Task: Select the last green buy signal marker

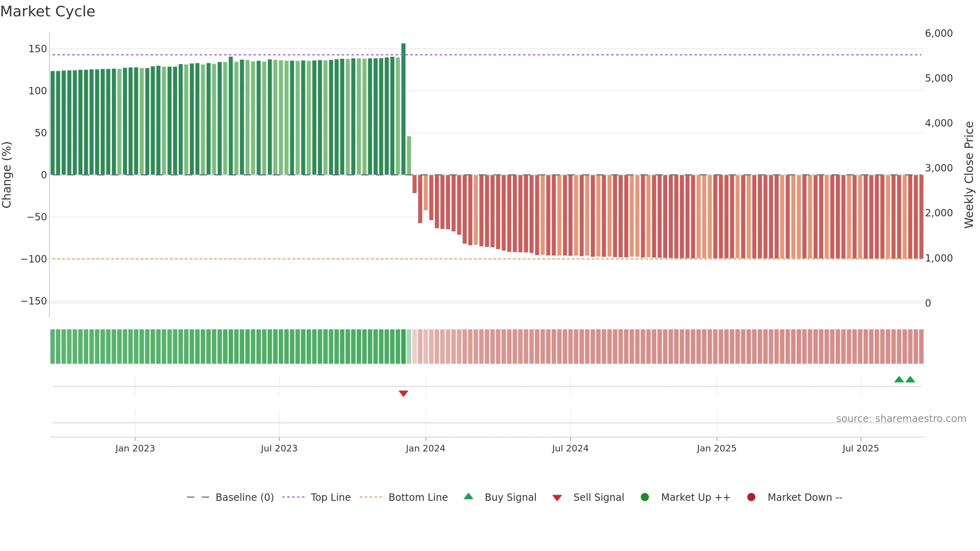Action: click(910, 379)
